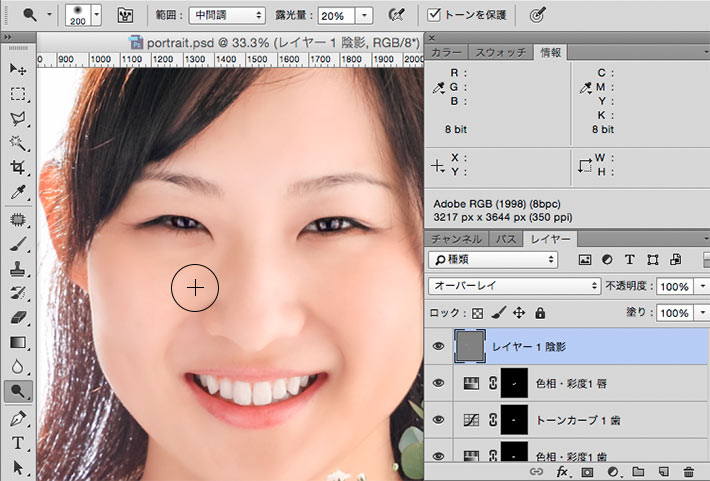Screen dimensions: 710x481
Task: Select the Crop tool
Action: 18,168
